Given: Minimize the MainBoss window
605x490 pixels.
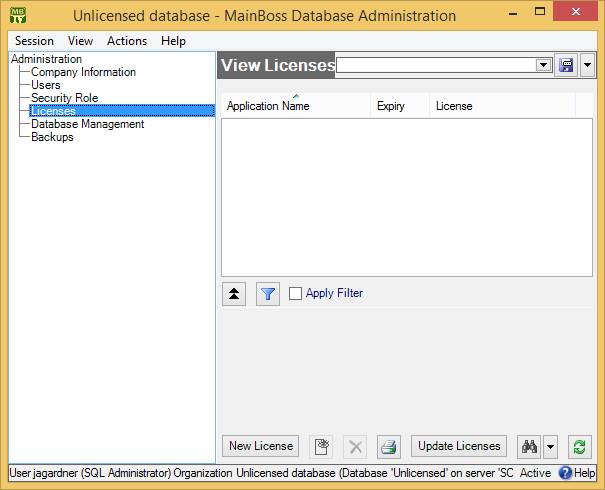Looking at the screenshot, I should [513, 12].
